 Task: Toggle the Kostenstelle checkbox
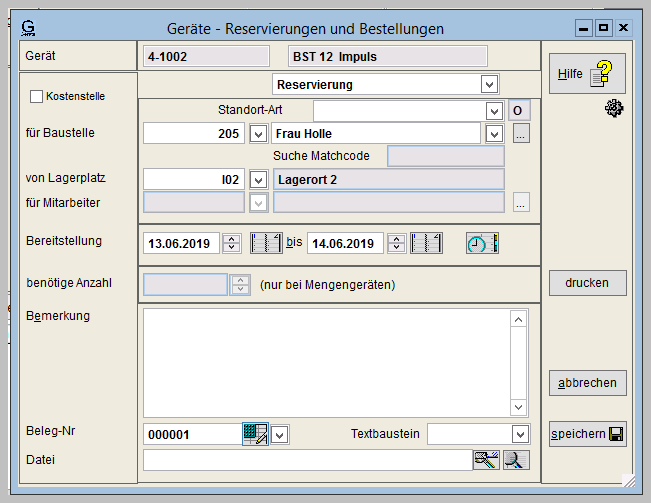(37, 97)
